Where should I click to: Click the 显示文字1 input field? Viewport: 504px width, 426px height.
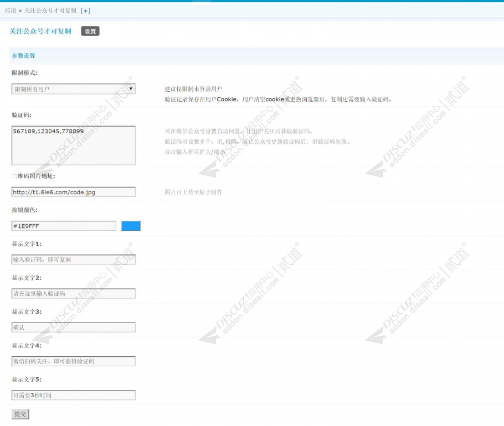pyautogui.click(x=74, y=259)
